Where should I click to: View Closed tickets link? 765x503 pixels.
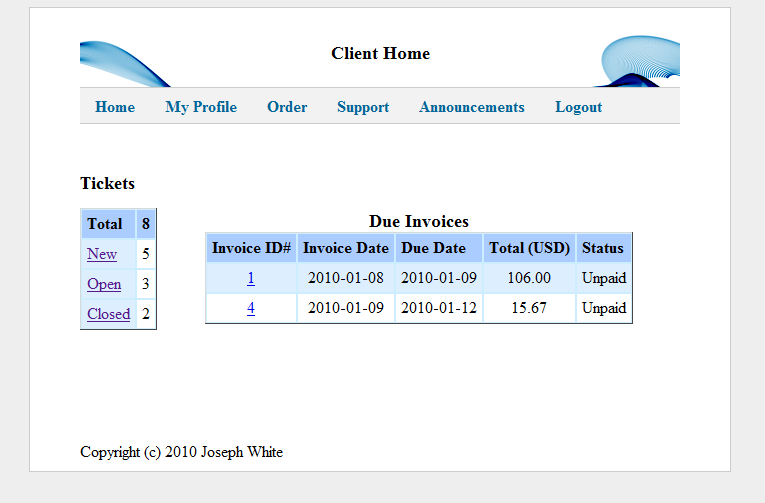click(109, 314)
